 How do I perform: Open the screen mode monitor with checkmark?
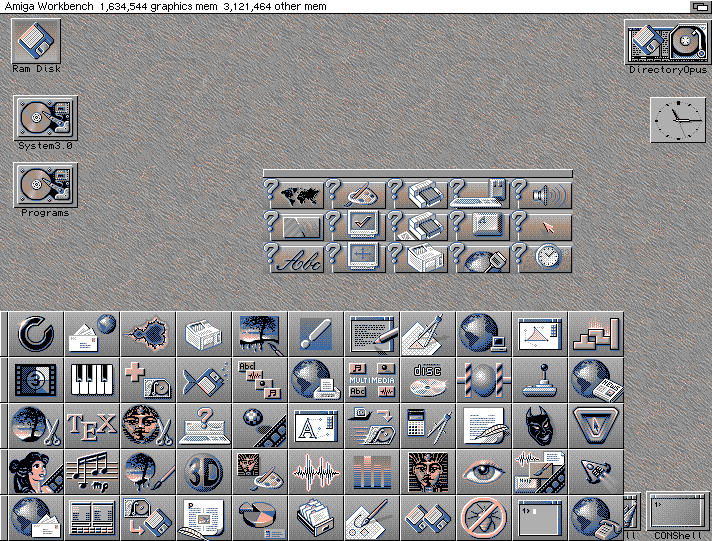(356, 226)
